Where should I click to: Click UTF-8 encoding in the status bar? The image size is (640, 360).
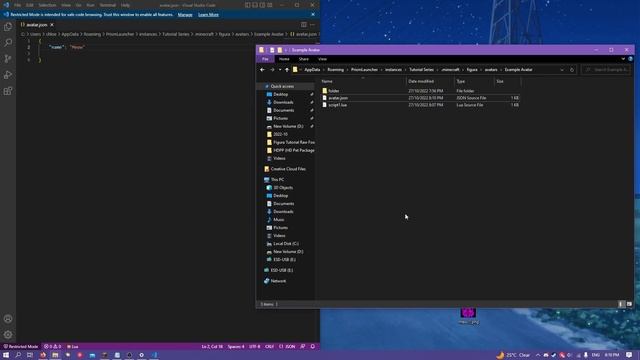point(255,347)
